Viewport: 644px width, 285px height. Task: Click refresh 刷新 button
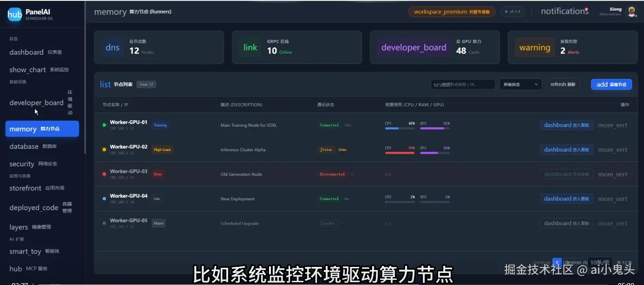click(563, 84)
